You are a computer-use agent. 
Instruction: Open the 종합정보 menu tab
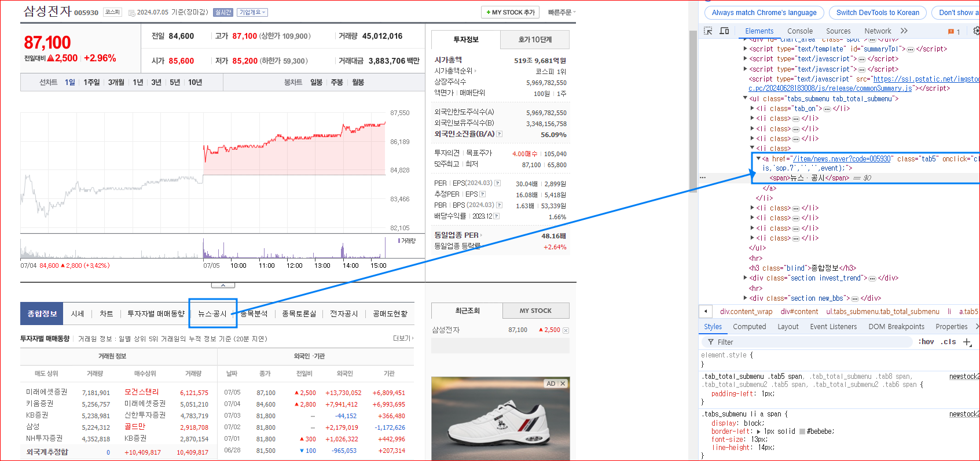[42, 314]
